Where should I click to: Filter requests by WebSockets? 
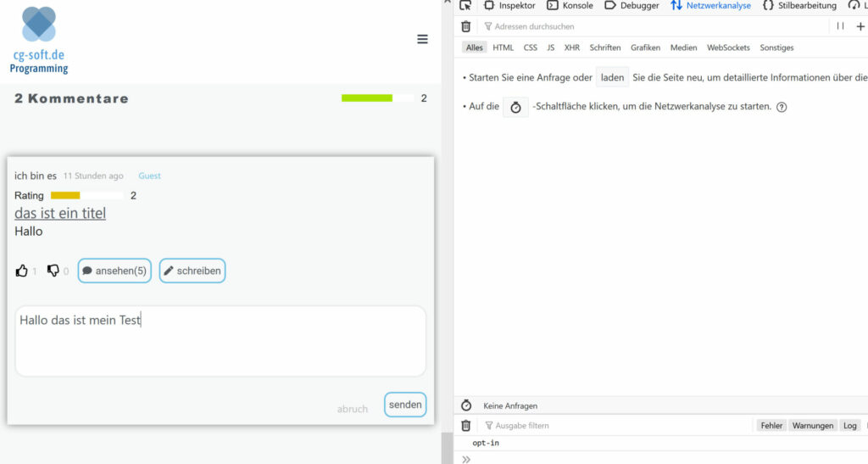(728, 48)
